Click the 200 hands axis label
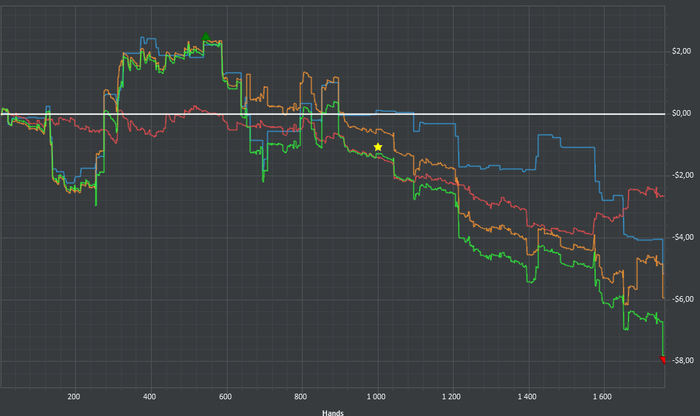Image resolution: width=700 pixels, height=416 pixels. [74, 396]
